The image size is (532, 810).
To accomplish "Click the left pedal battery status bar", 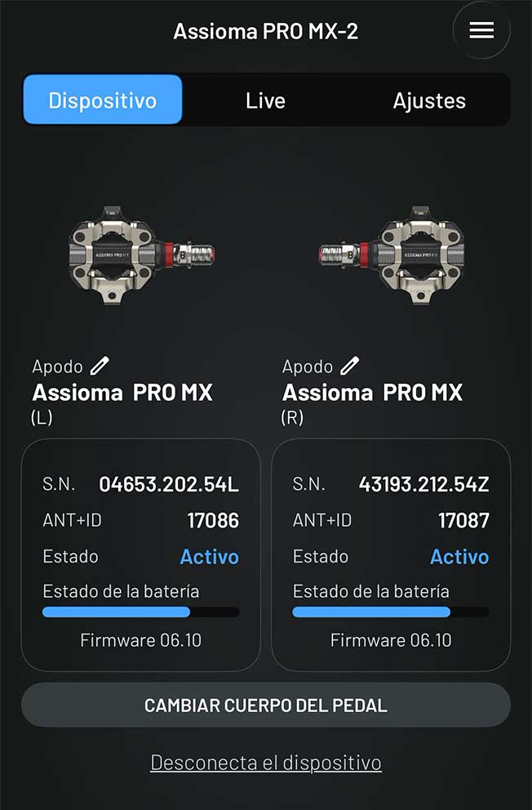I will [140, 612].
